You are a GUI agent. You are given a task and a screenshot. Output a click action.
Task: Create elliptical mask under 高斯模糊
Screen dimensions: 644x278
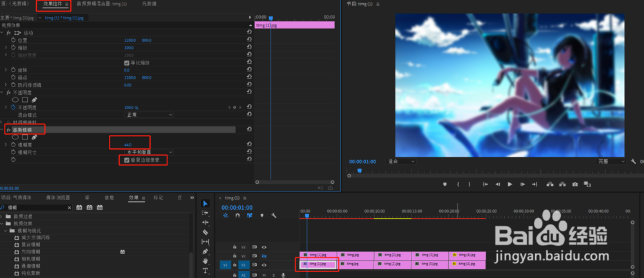(15, 137)
